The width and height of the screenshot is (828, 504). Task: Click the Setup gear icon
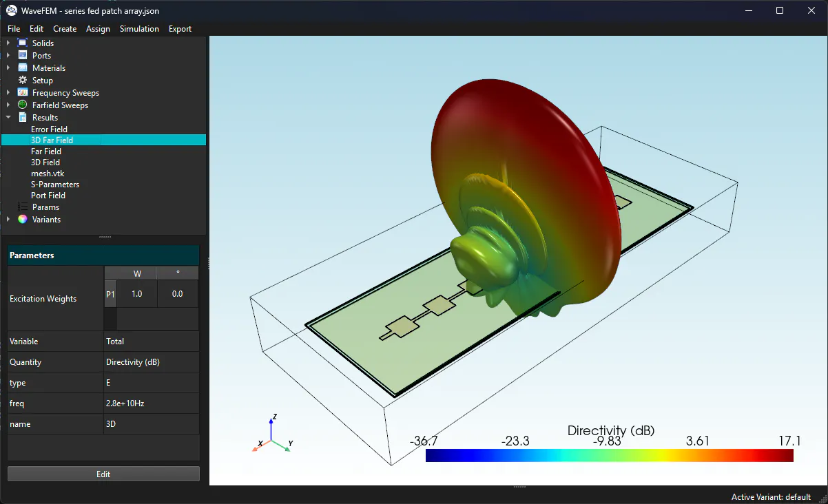[23, 80]
